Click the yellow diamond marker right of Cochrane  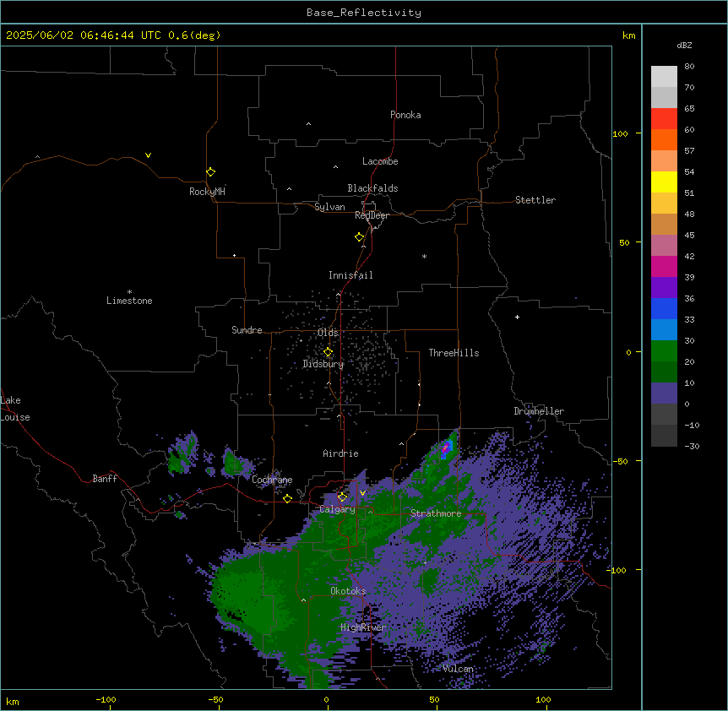[x=287, y=498]
